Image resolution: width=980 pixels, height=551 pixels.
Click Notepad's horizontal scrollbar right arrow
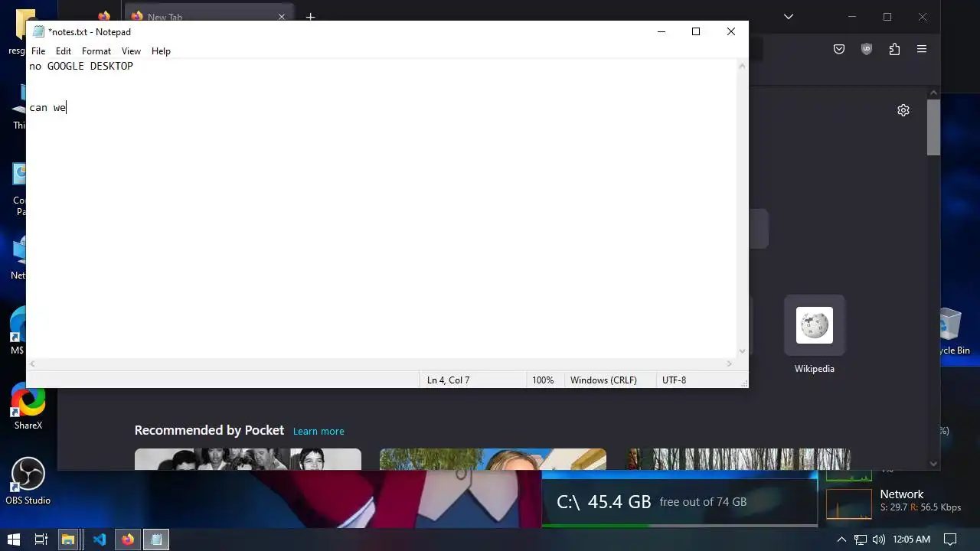click(x=729, y=364)
